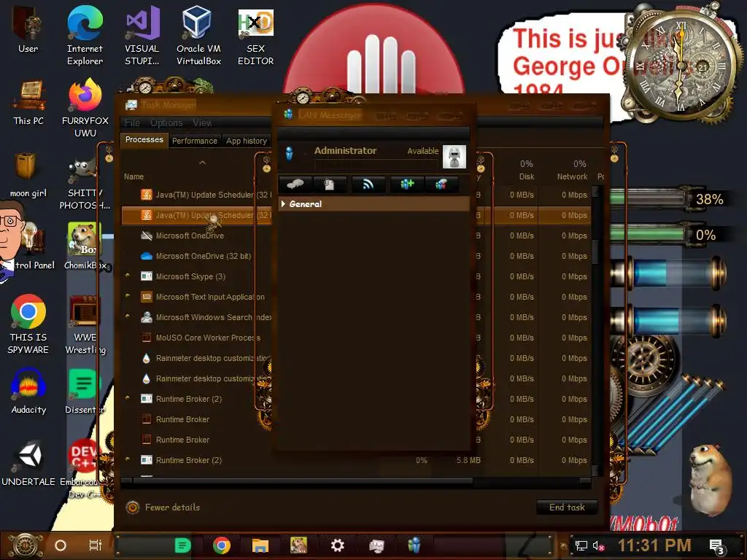
Task: Expand the first Runtime Broker (2) group
Action: click(127, 398)
